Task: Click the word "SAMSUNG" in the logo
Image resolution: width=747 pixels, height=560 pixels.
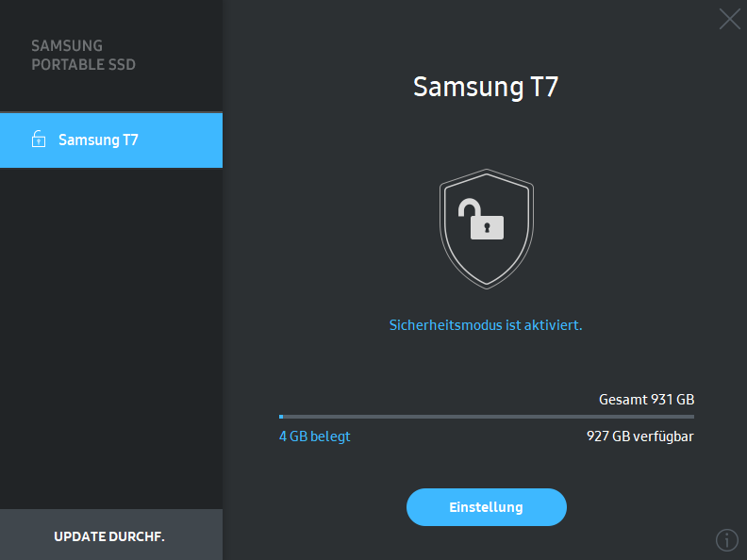Action: [67, 45]
